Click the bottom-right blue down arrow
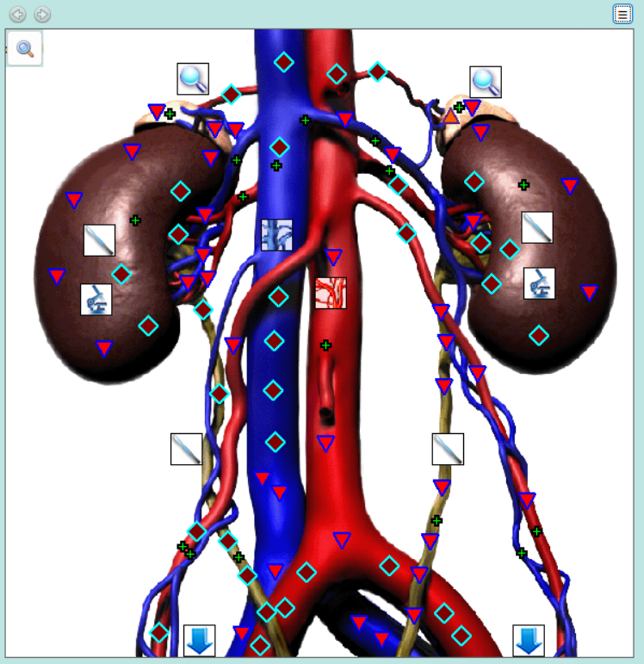644x664 pixels. pyautogui.click(x=529, y=641)
